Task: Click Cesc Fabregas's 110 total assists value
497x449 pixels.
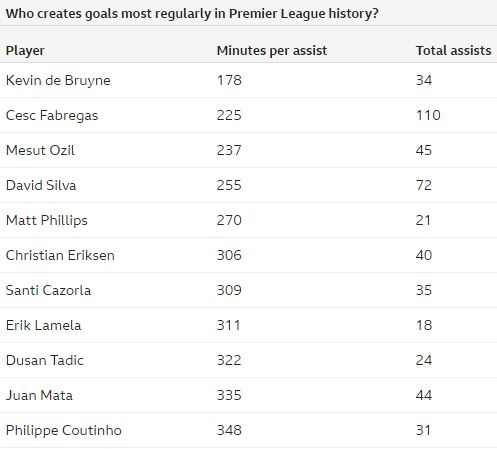Action: point(428,115)
